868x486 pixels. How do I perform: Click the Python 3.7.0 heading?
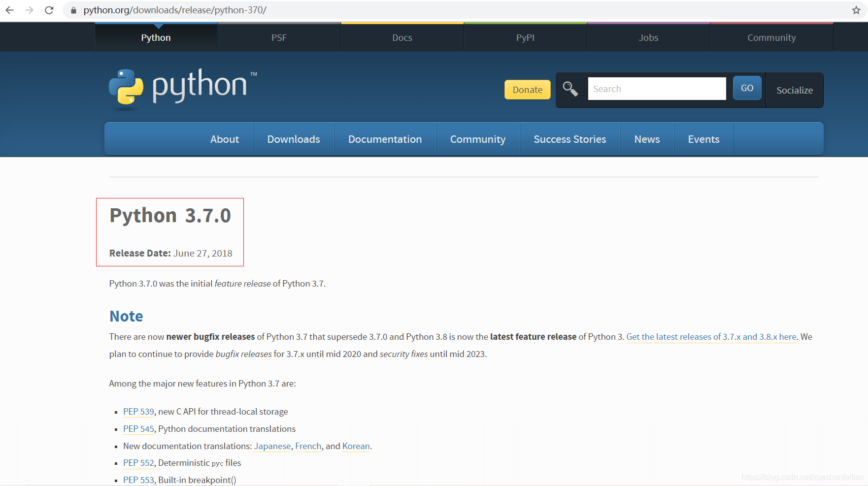[170, 216]
